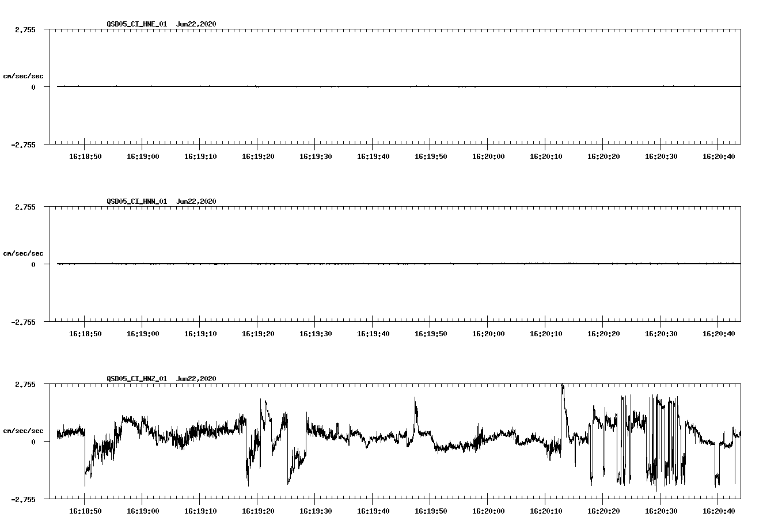Select 16:19:00 time label on HNE chart

143,156
